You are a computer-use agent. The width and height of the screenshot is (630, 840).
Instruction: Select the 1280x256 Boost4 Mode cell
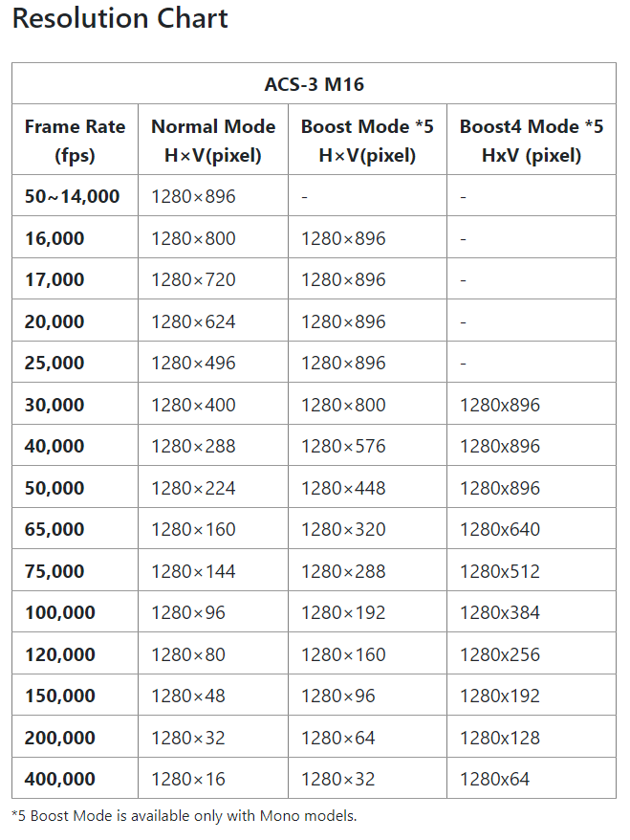[499, 654]
